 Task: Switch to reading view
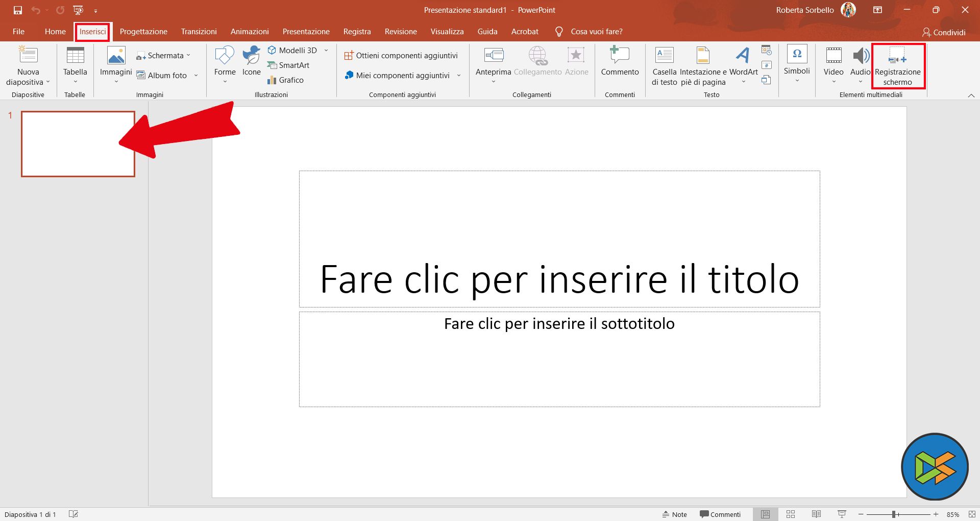(x=816, y=514)
